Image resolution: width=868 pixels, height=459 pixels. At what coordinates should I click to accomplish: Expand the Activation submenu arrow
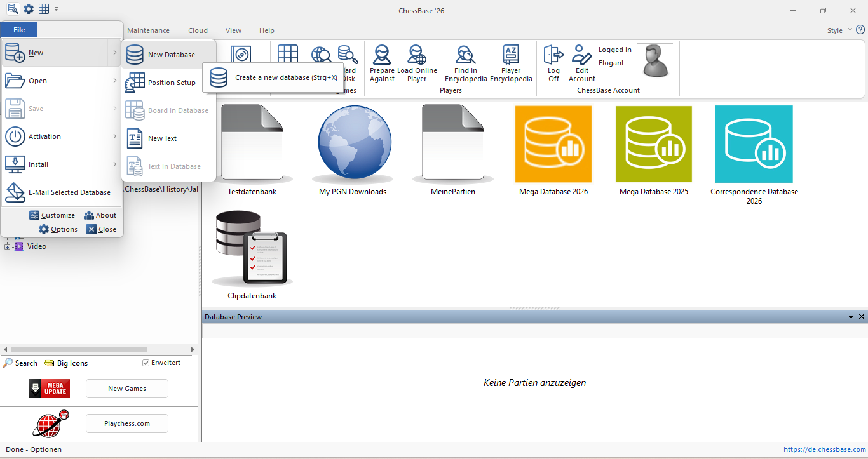tap(115, 136)
